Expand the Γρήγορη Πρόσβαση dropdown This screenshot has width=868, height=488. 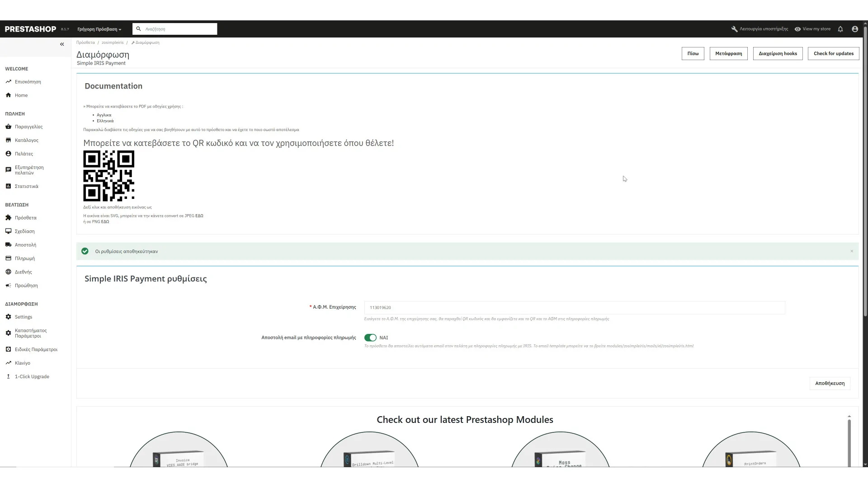click(x=99, y=29)
